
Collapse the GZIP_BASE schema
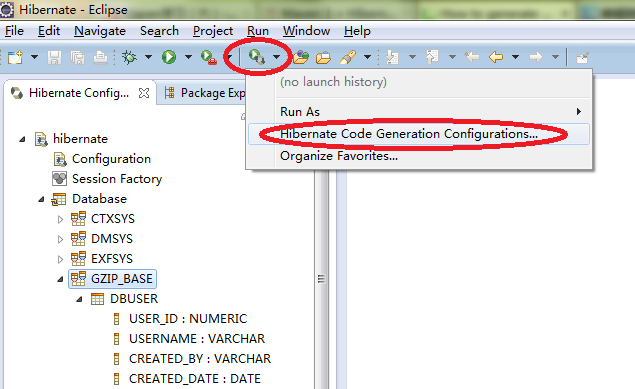tap(60, 279)
